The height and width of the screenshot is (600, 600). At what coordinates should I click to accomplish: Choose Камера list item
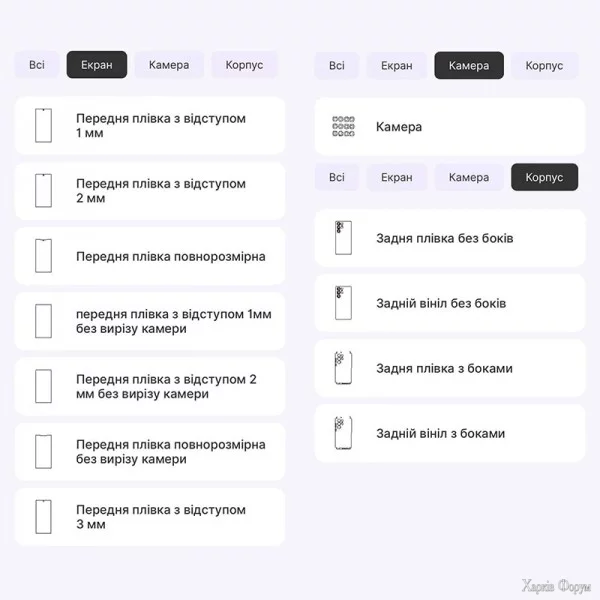point(399,127)
